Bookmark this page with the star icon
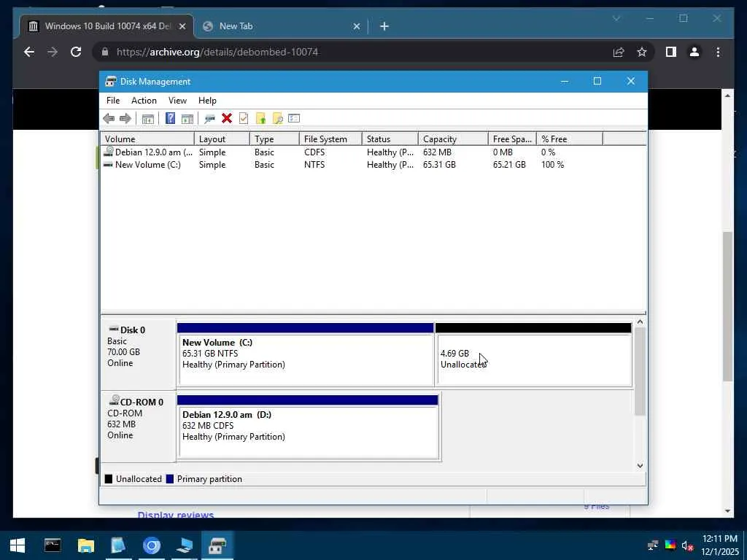Screen dimensions: 747x560 (642, 52)
